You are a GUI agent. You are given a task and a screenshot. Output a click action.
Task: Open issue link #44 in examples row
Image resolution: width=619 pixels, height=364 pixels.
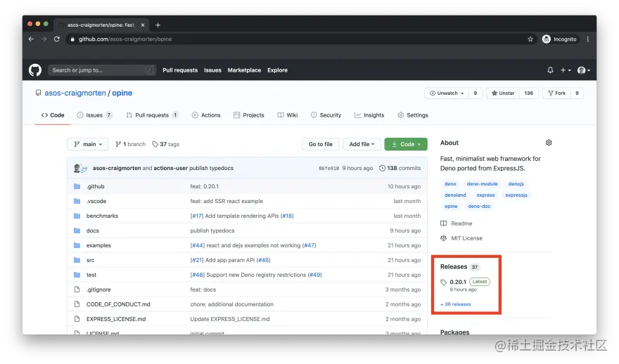(198, 245)
